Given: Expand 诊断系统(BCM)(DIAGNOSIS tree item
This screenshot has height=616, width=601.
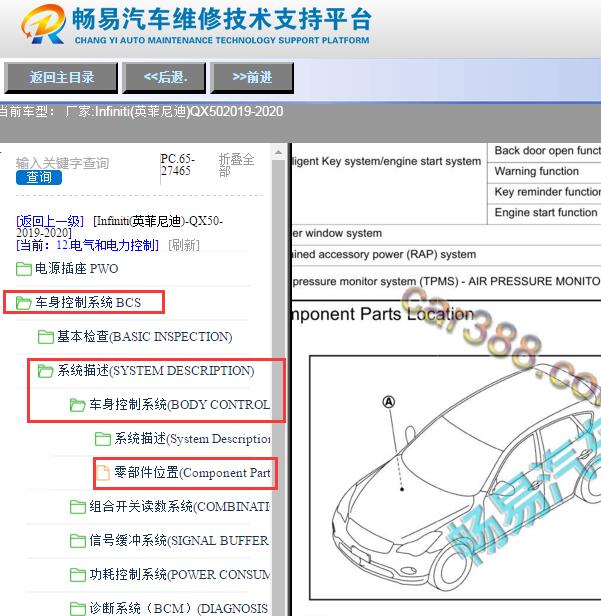Looking at the screenshot, I should click(179, 608).
